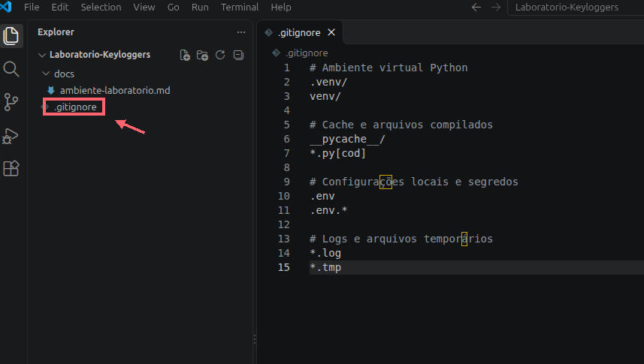Image resolution: width=644 pixels, height=364 pixels.
Task: Click the '__pycache__/' line
Action: pyautogui.click(x=347, y=139)
